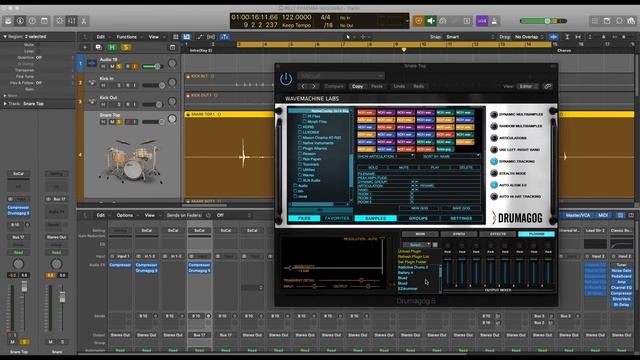Switch to Favorites tab in Drumagog
Screen dimensions: 640x360
tap(337, 218)
